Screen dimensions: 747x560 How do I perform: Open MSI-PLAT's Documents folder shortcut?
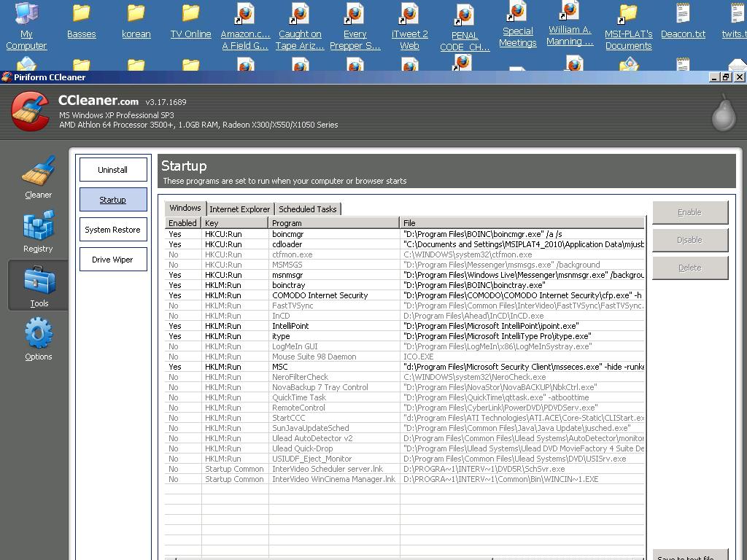[x=628, y=26]
